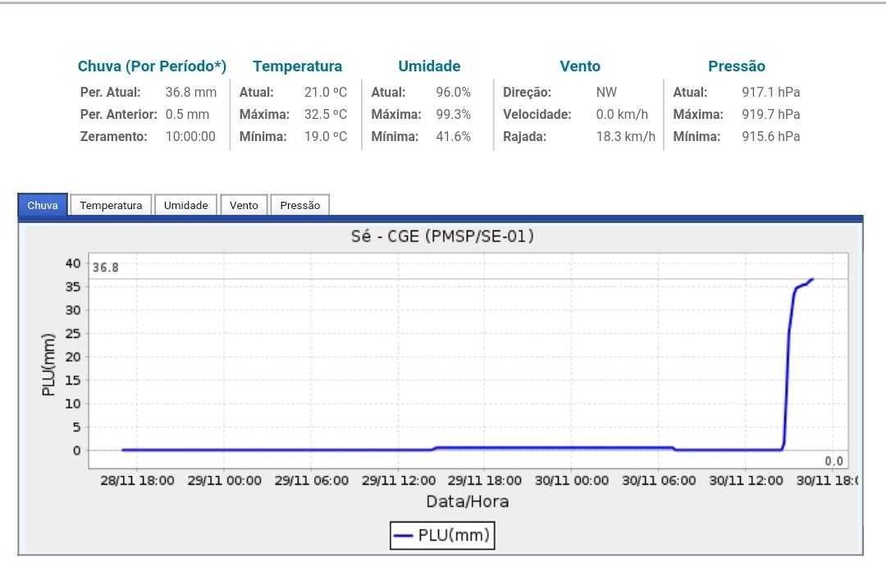Click the chart title Sé - CGE (PMSP/SE-01)
This screenshot has height=588, width=886.
pos(442,235)
